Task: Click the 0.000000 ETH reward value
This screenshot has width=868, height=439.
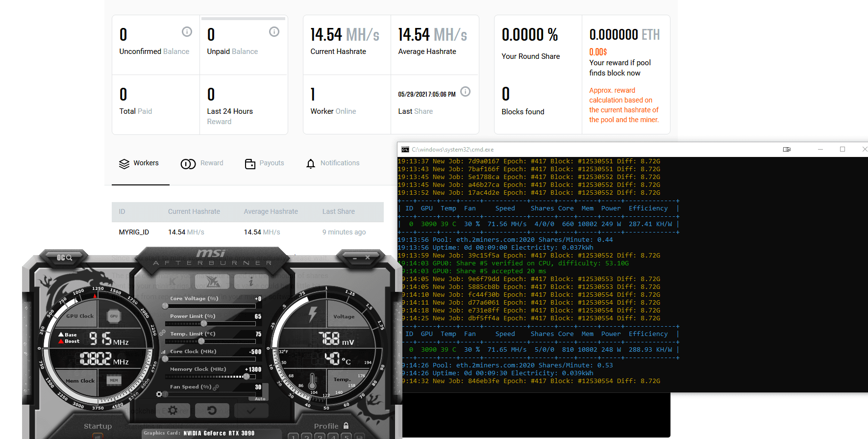Action: click(x=624, y=35)
